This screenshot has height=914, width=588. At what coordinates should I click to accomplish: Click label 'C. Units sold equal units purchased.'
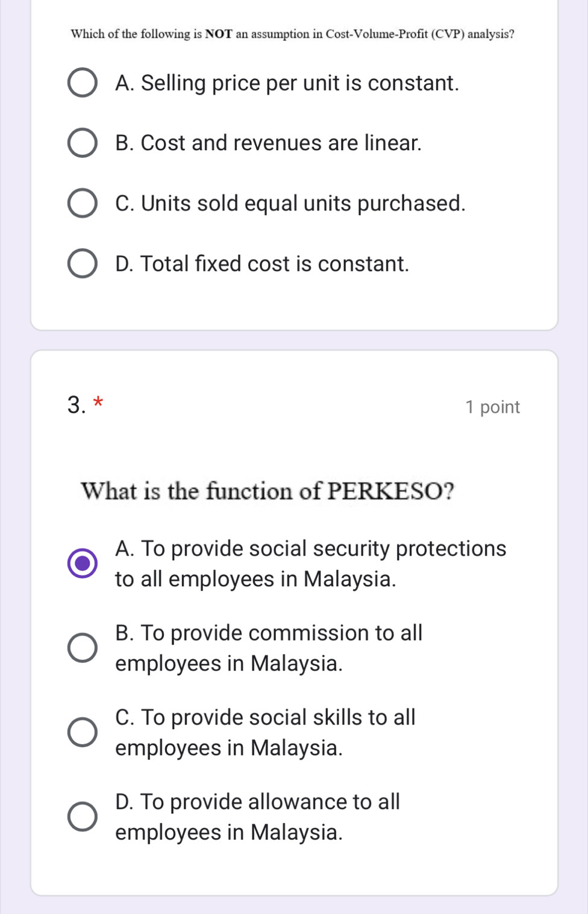click(290, 204)
